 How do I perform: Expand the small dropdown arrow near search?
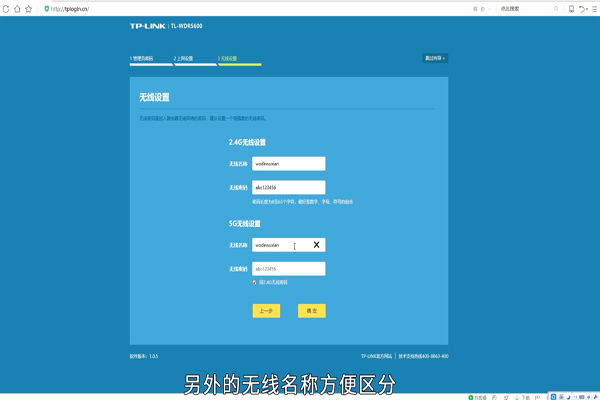click(x=490, y=9)
